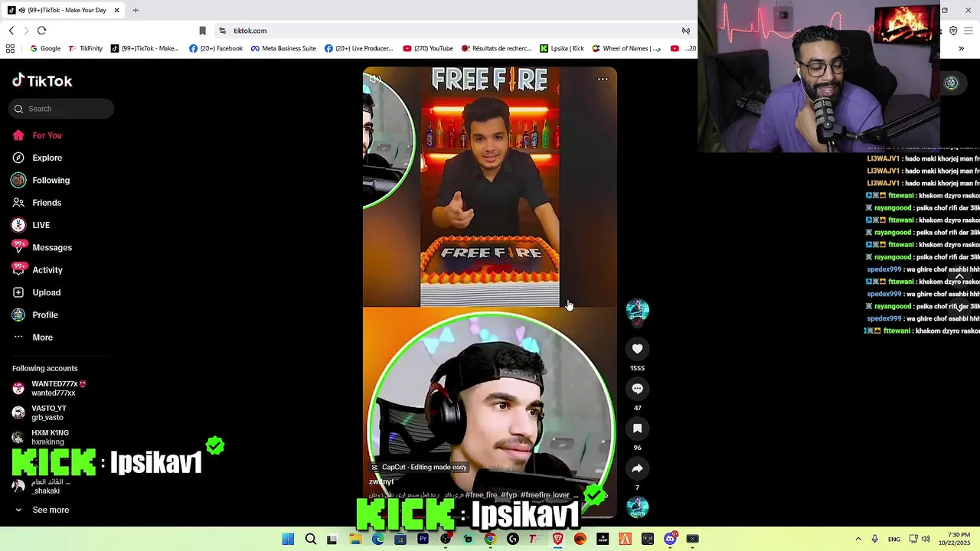Go back with the browser back arrow
Viewport: 980px width, 551px height.
(11, 31)
